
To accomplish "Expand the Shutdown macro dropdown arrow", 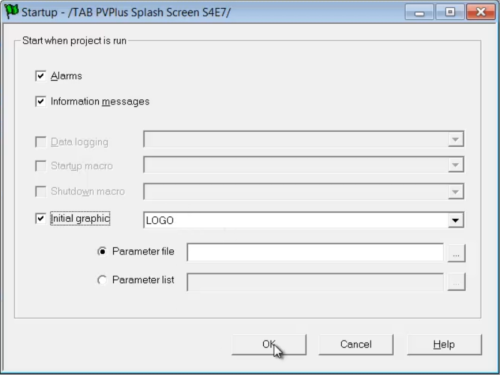I will coord(455,192).
